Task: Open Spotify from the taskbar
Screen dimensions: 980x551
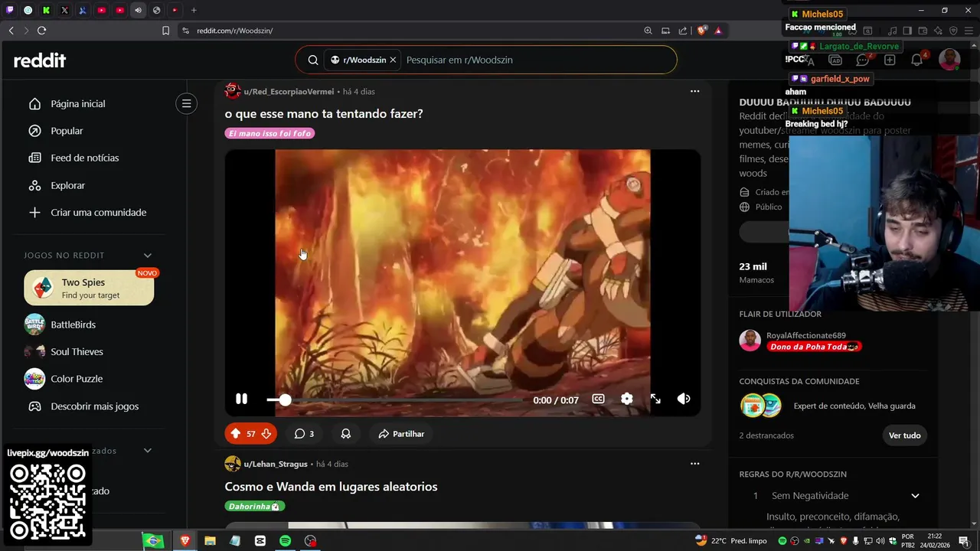Action: click(x=285, y=540)
